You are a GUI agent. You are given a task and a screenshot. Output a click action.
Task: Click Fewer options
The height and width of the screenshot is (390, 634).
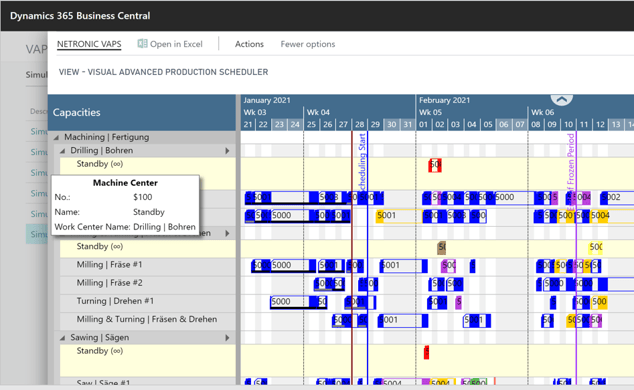pyautogui.click(x=308, y=44)
